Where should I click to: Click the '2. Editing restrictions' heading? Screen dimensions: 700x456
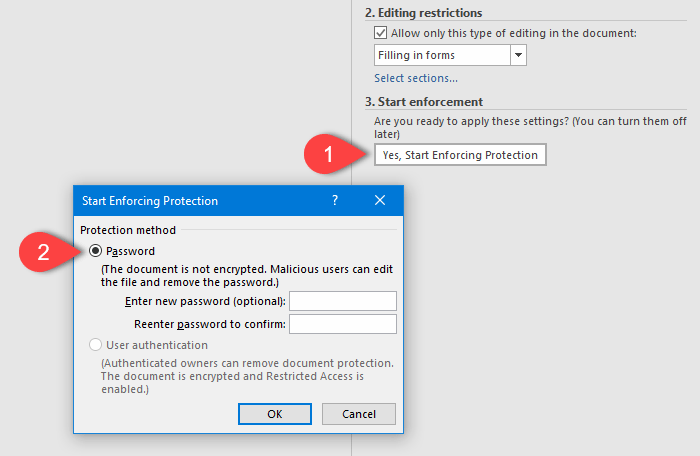[x=423, y=13]
